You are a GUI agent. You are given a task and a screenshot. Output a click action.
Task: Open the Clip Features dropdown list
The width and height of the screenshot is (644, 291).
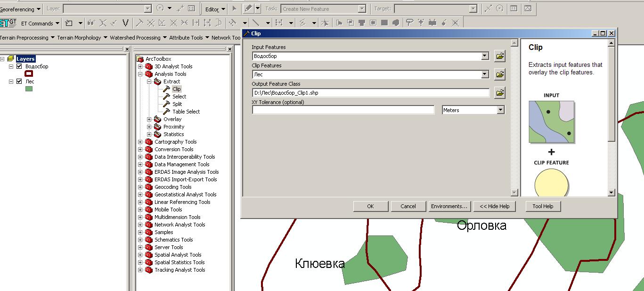coord(485,74)
